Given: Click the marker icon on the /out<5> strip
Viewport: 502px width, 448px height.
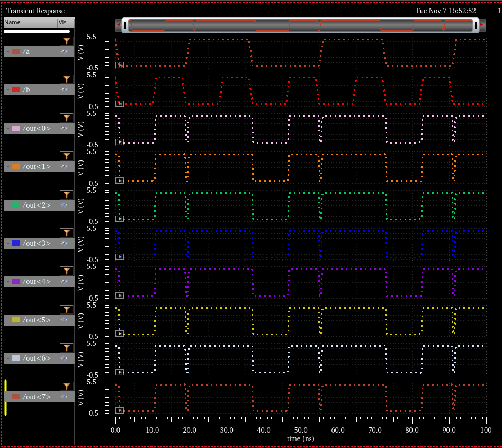Looking at the screenshot, I should pyautogui.click(x=120, y=334).
